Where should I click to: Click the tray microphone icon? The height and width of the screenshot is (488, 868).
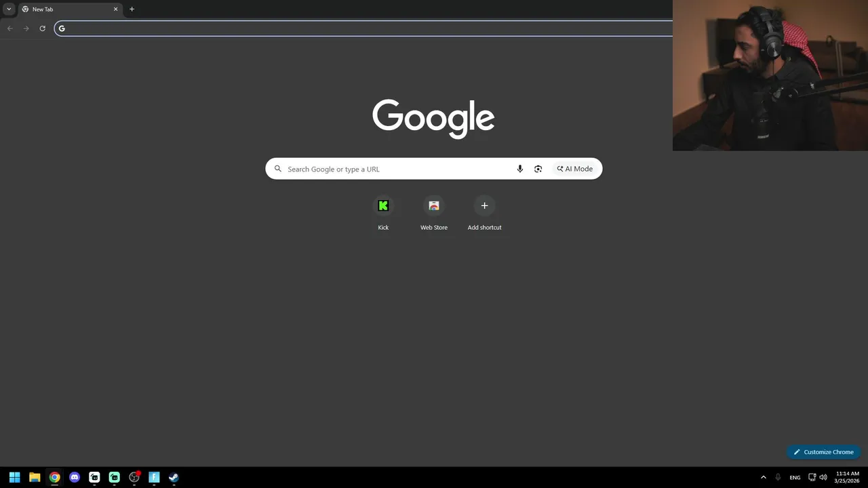[x=778, y=477]
